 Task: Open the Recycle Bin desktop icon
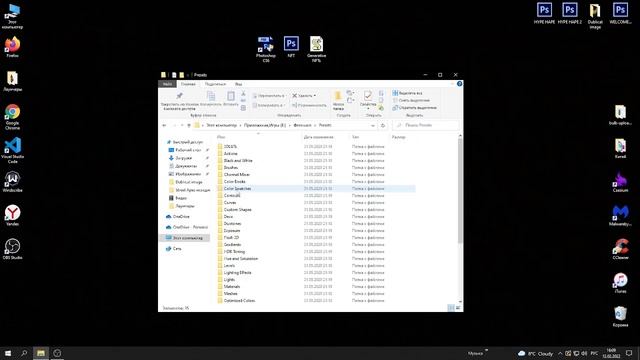click(620, 316)
